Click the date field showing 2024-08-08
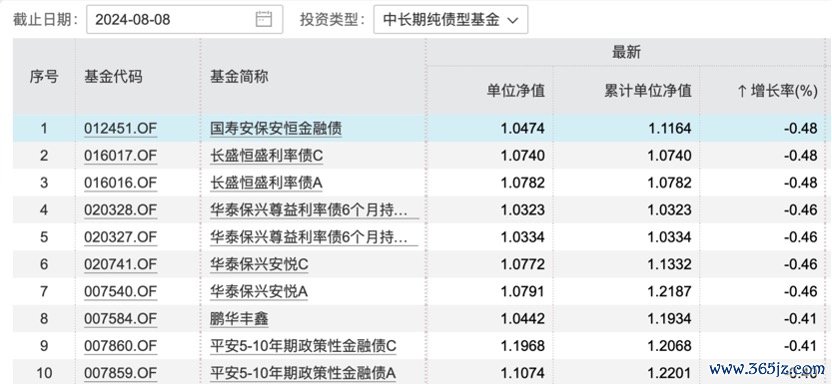 (185, 20)
